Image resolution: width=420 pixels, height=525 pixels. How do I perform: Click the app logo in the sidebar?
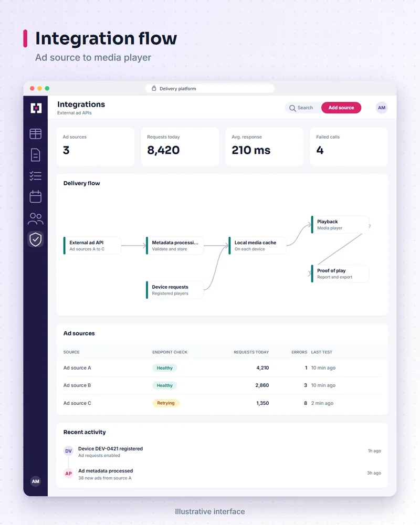[36, 108]
